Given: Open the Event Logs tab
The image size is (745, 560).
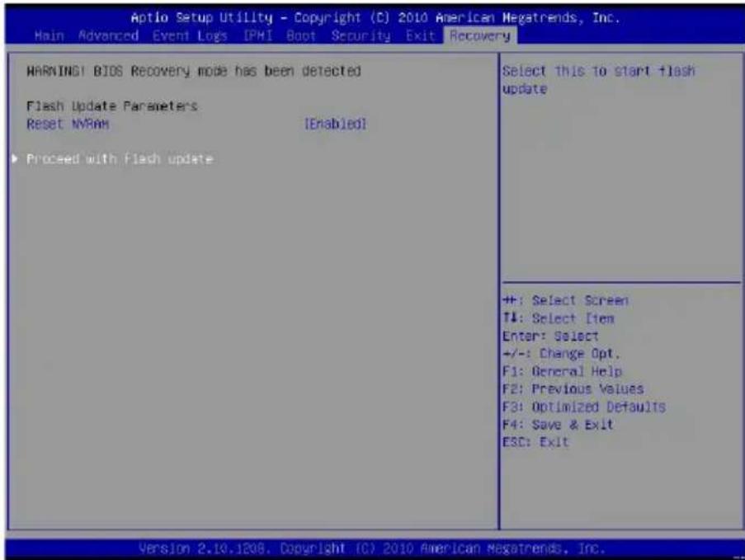Looking at the screenshot, I should point(190,36).
